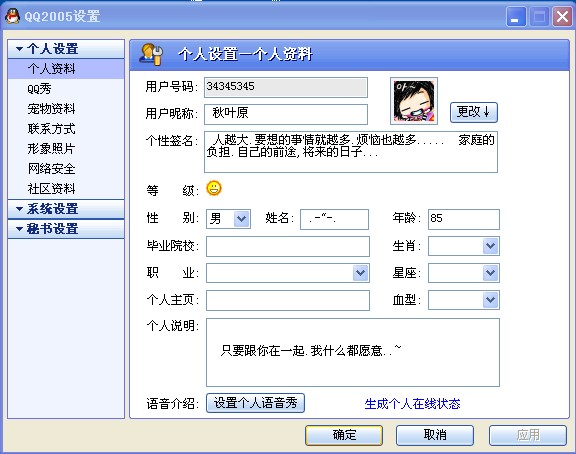Image resolution: width=576 pixels, height=454 pixels.
Task: Open the 血型 blood type dropdown
Action: 490,300
